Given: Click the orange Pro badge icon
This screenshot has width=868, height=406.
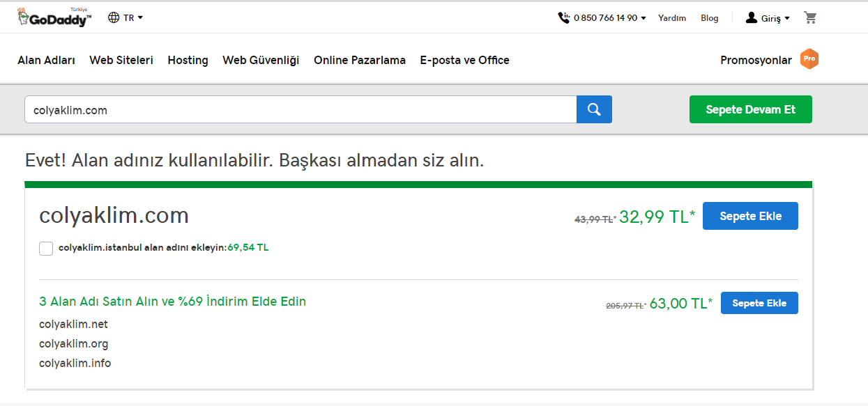Looking at the screenshot, I should pos(809,59).
